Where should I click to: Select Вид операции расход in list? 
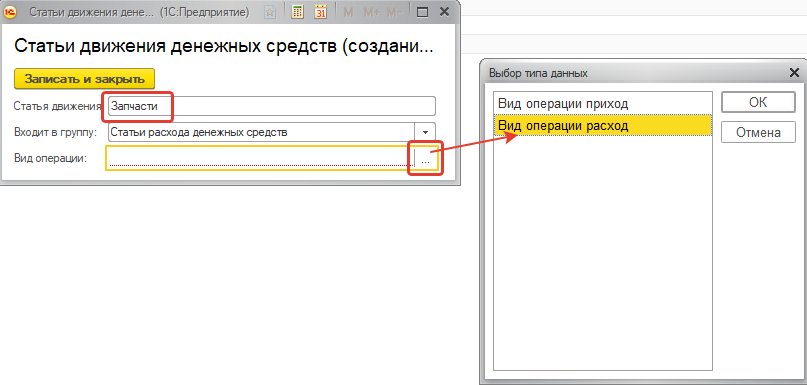(602, 126)
